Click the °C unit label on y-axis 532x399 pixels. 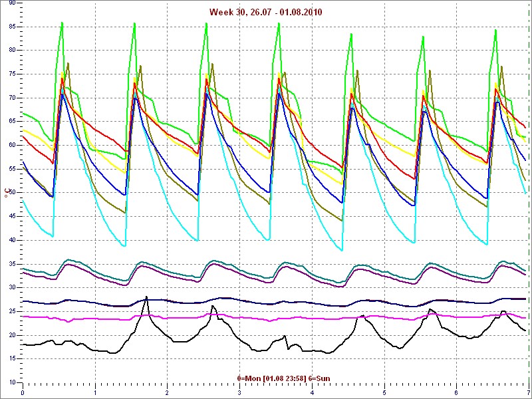(x=6, y=194)
